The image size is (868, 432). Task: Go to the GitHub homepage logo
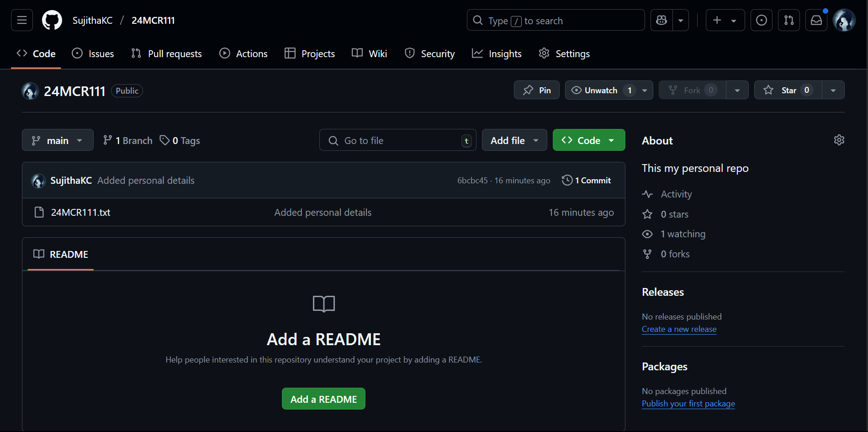point(52,20)
